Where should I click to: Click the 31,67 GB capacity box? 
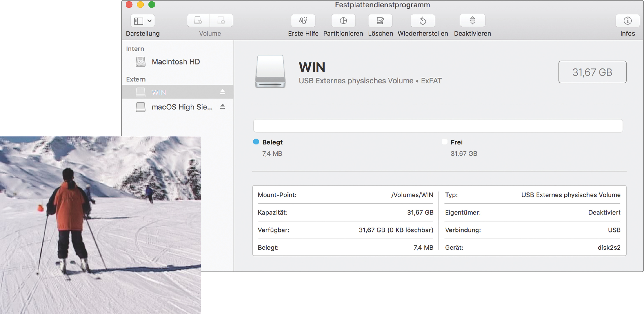click(x=592, y=72)
